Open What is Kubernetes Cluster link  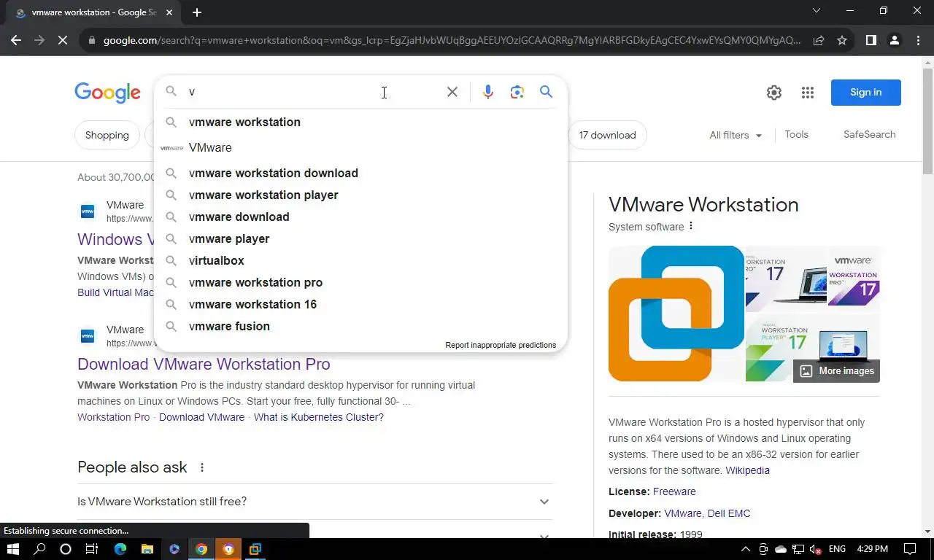pos(318,417)
